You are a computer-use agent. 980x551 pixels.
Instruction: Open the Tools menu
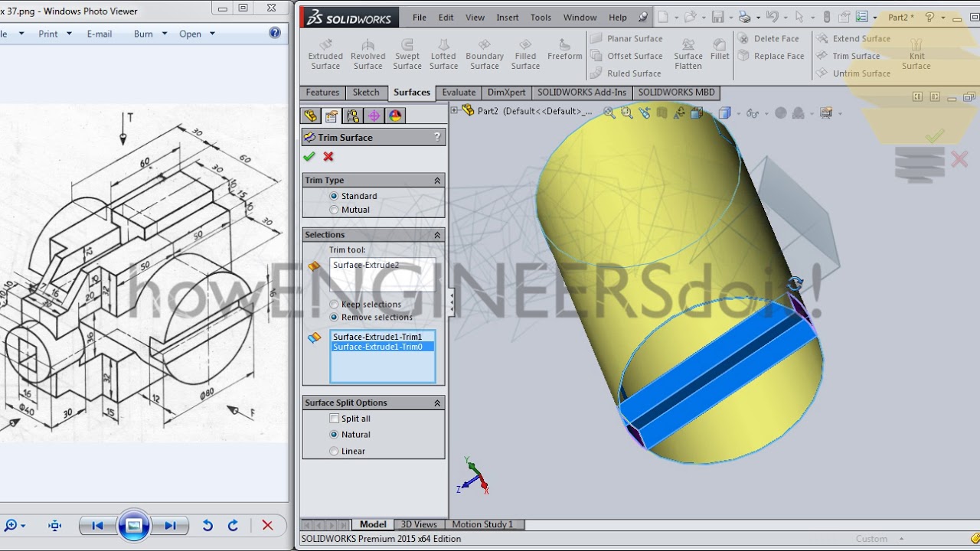click(x=541, y=18)
